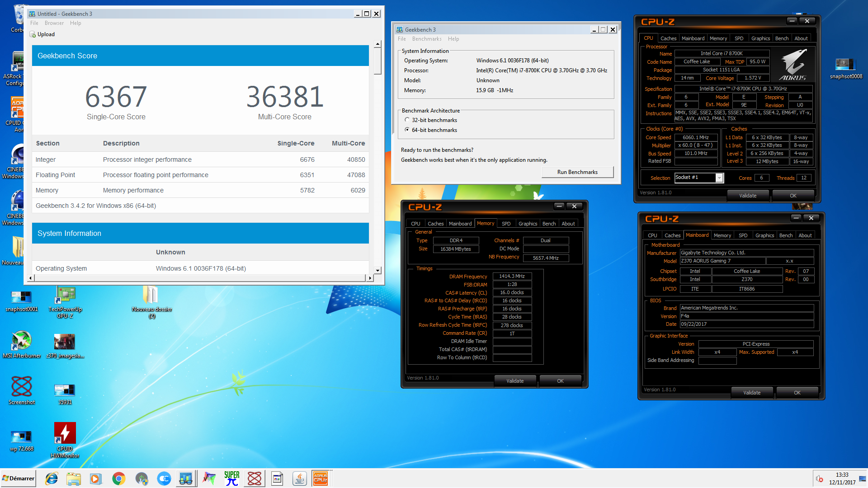Open Google Chrome from the taskbar
868x488 pixels.
118,479
